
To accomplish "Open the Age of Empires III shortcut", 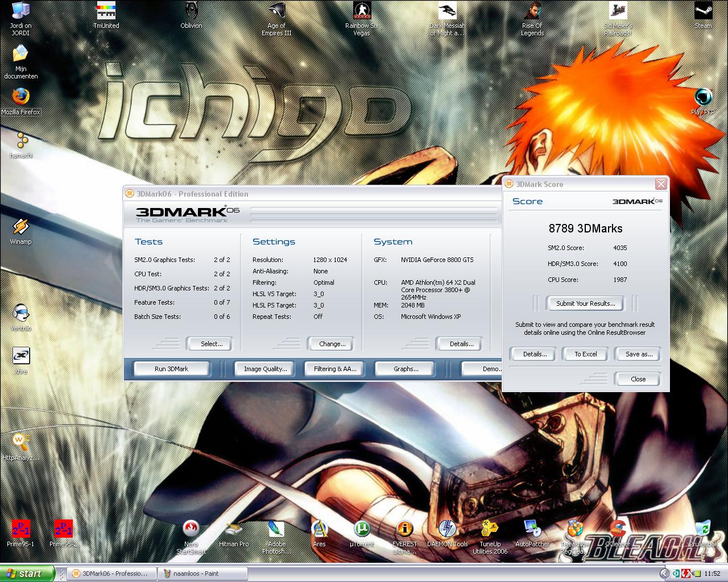I will pyautogui.click(x=276, y=19).
